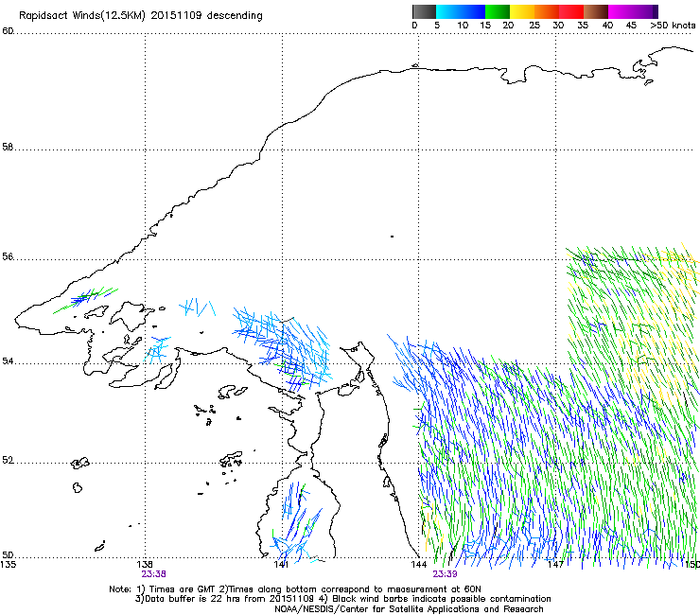This screenshot has height=615, width=700.
Task: Click the '30' label under the color scale
Action: point(558,26)
